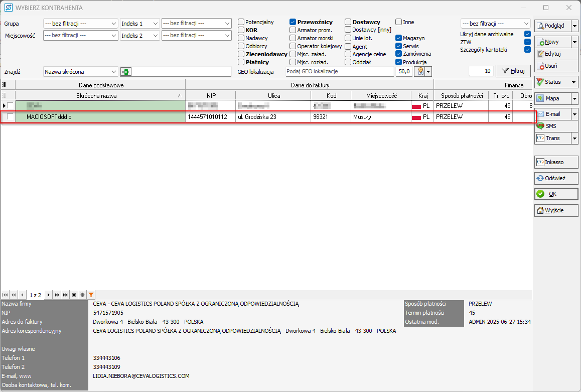Viewport: 581px width, 392px height.
Task: Sort by the NIP column header
Action: pyautogui.click(x=210, y=95)
